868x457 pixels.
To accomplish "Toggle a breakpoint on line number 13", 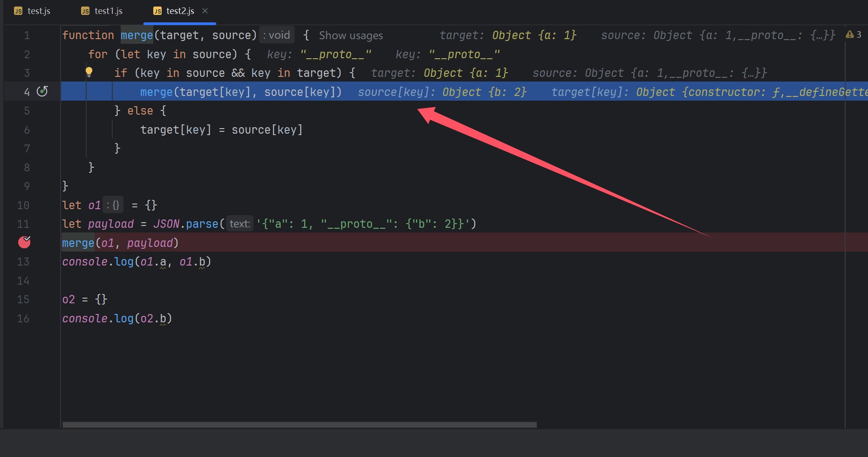I will [x=23, y=262].
